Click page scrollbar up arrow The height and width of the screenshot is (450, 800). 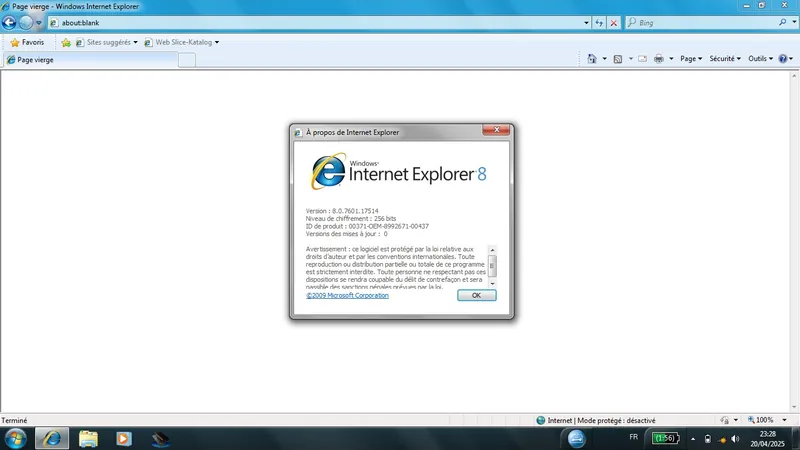click(x=794, y=76)
